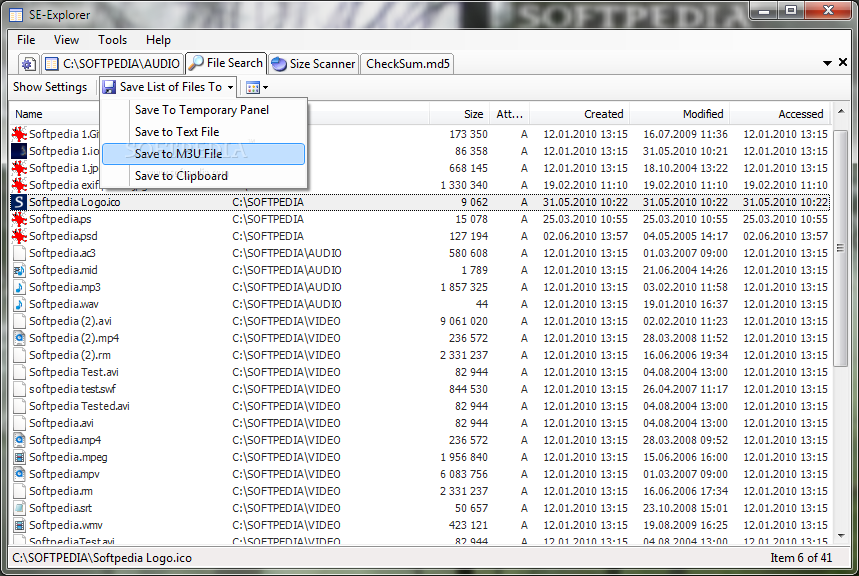Choose Save to Text File
Screen dimensions: 859x576
coord(203,132)
